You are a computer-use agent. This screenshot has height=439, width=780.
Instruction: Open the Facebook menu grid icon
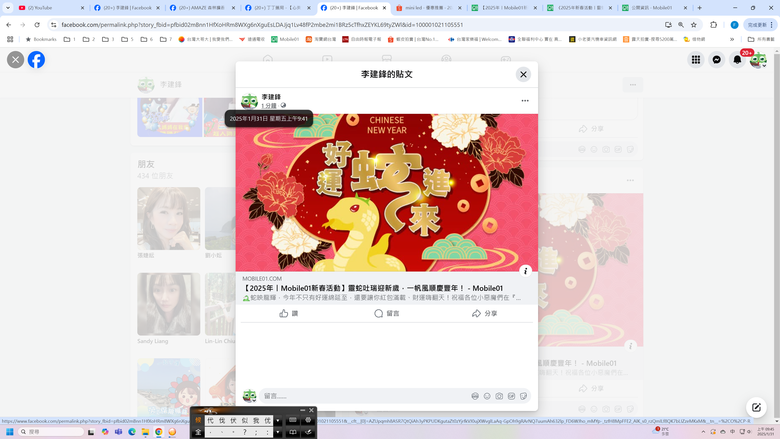pyautogui.click(x=695, y=60)
